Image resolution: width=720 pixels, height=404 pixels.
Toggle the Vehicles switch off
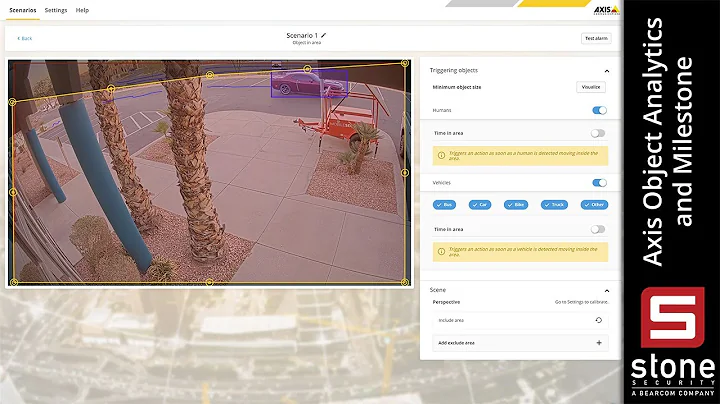(599, 183)
